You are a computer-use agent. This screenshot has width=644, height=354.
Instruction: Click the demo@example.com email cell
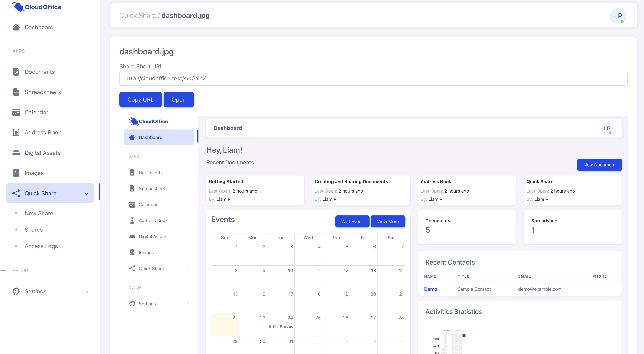click(x=540, y=289)
